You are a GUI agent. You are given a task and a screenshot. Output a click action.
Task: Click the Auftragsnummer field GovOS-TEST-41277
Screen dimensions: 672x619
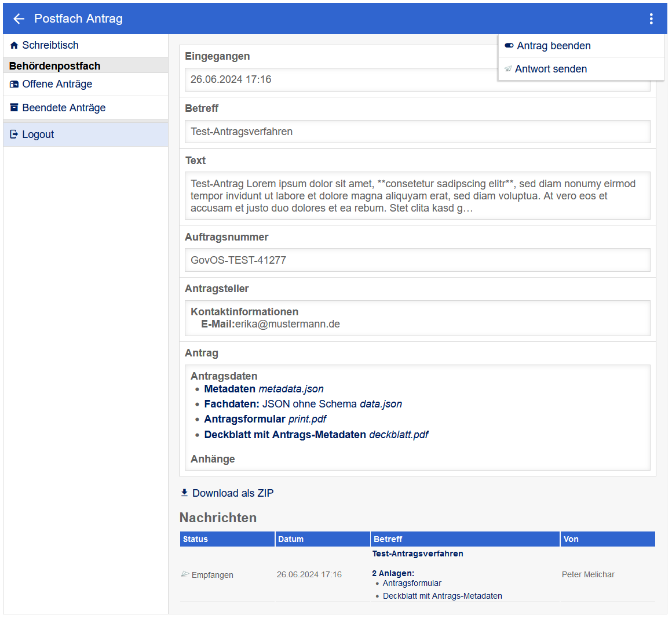(x=417, y=260)
